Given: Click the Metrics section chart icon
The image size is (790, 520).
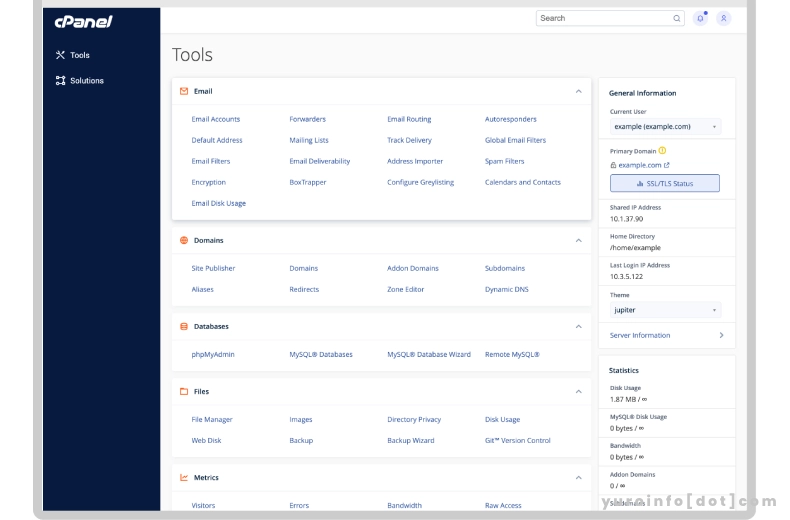Looking at the screenshot, I should tap(184, 478).
